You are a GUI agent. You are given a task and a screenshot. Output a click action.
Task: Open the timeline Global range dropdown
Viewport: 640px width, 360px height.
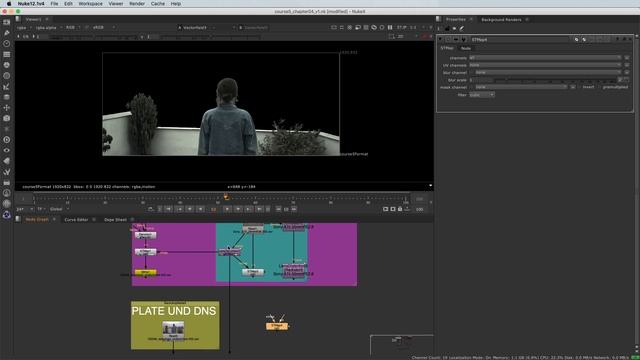(x=59, y=209)
